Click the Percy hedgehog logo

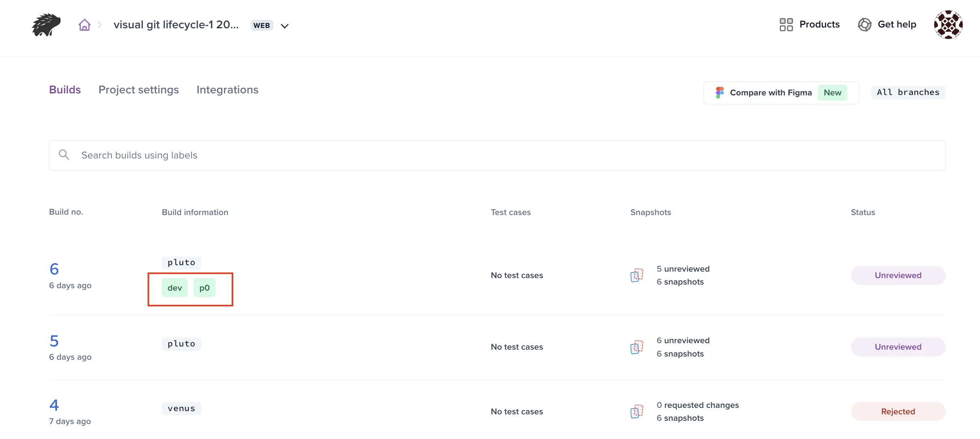pyautogui.click(x=46, y=25)
